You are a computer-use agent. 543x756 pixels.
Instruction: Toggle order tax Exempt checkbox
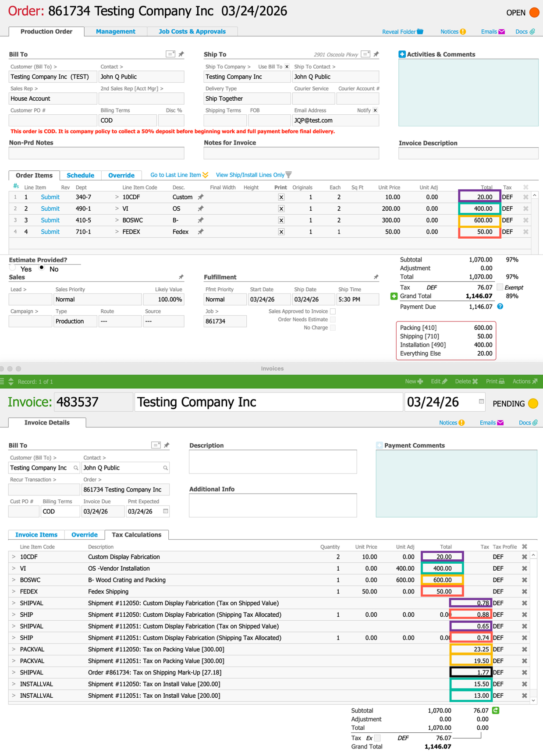pyautogui.click(x=500, y=287)
